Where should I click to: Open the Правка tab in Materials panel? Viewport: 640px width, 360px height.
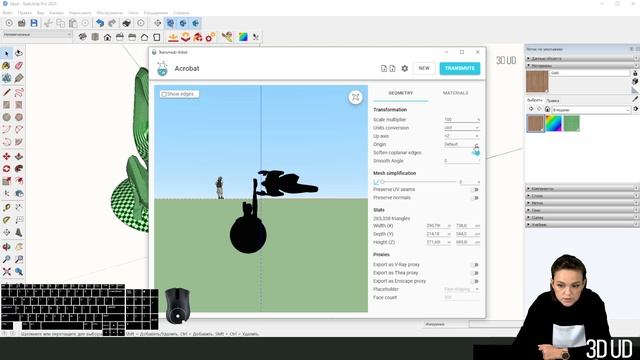(x=553, y=100)
